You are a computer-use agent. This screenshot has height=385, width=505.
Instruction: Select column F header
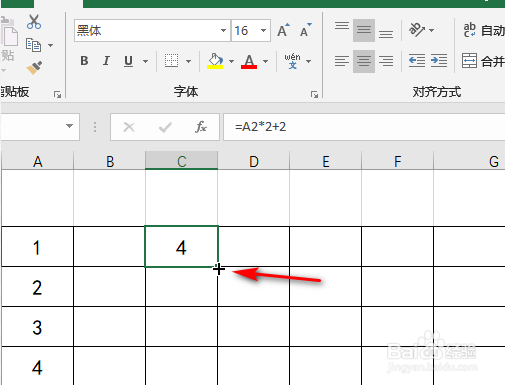point(397,161)
